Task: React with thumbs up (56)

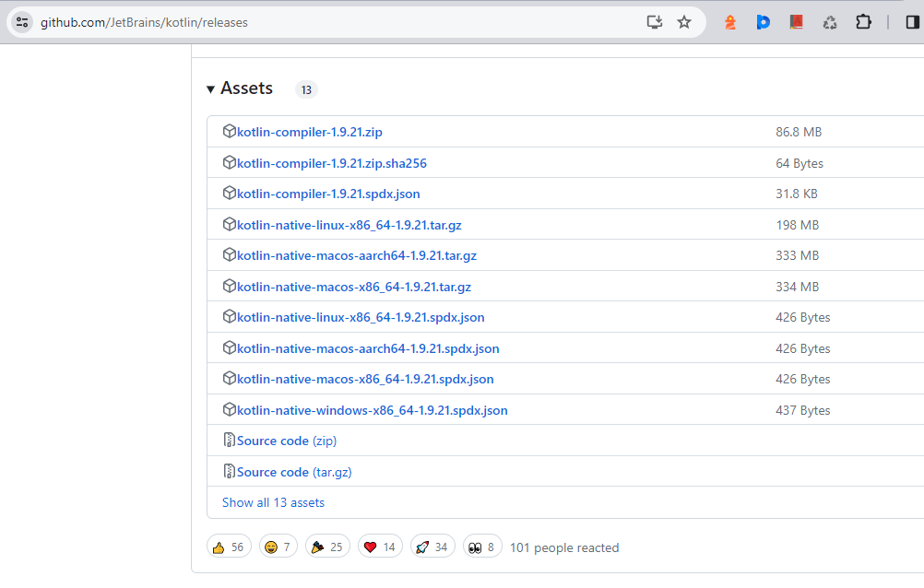Action: pos(229,547)
